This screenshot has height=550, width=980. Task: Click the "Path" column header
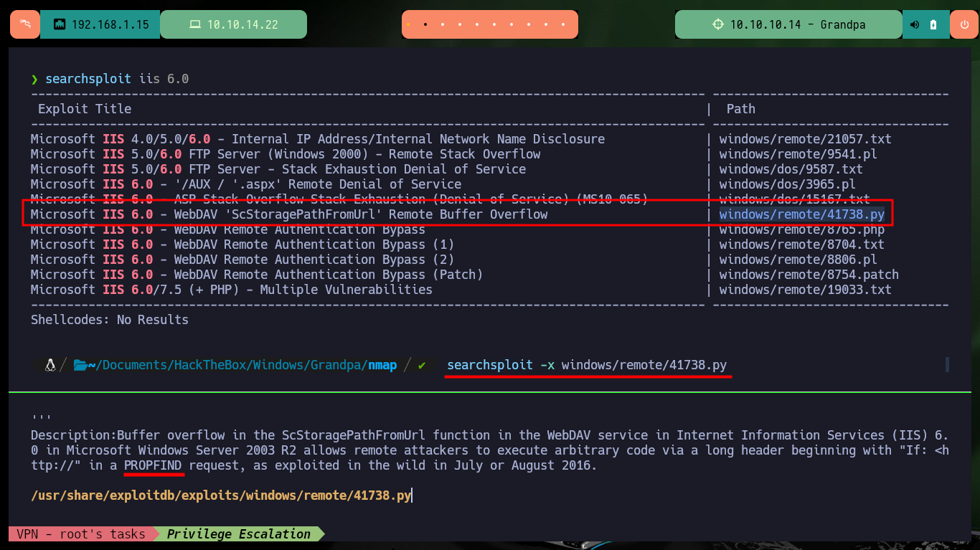tap(741, 109)
